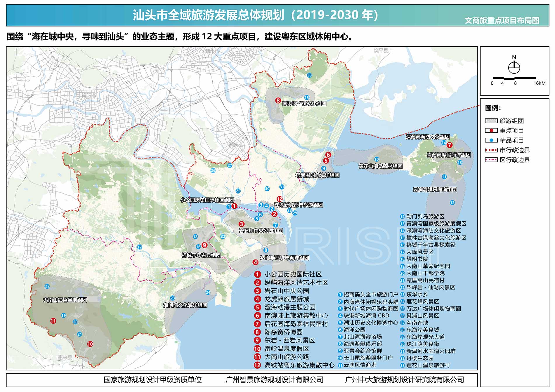This screenshot has height=392, width=555.
Task: Click red marker 9 near 棉城千年古县组团
Action: click(x=204, y=245)
